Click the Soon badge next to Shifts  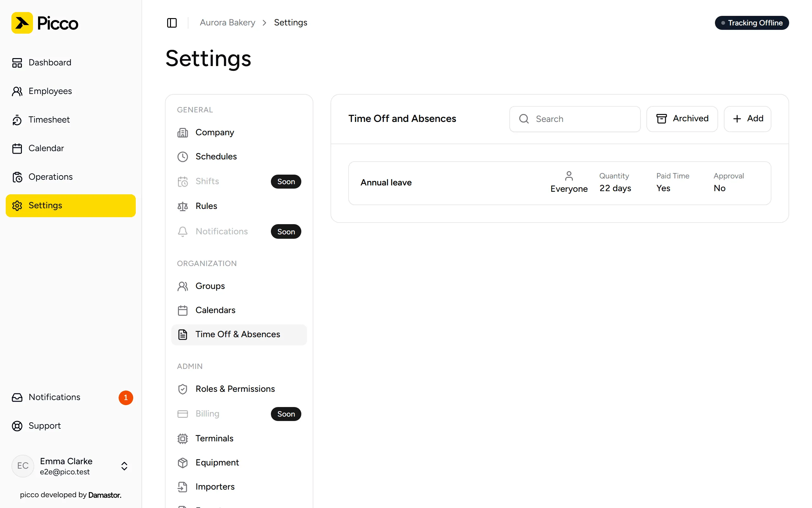pos(286,181)
